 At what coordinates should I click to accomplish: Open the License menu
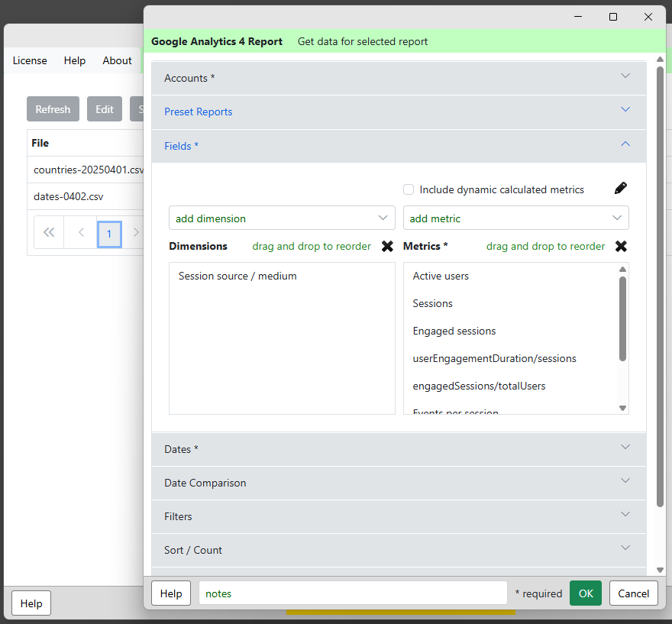click(x=30, y=60)
